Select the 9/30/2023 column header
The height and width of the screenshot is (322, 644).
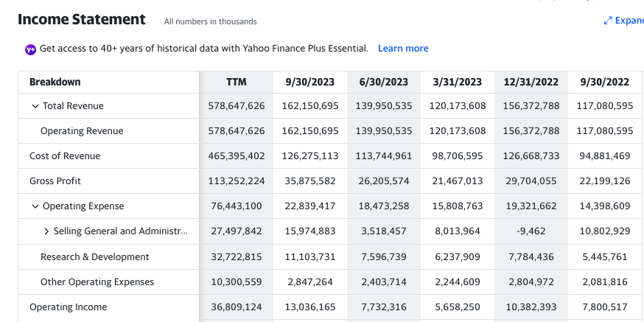tap(309, 82)
